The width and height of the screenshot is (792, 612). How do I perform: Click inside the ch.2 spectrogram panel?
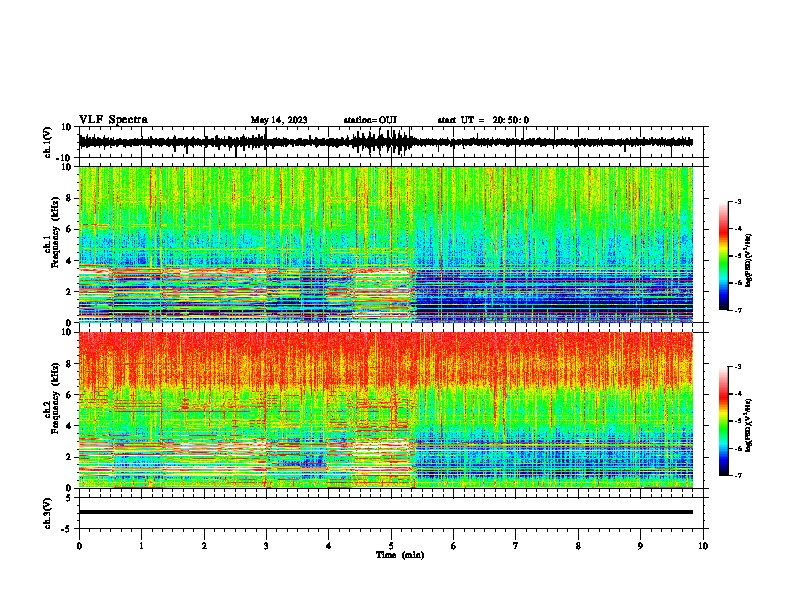pyautogui.click(x=386, y=410)
